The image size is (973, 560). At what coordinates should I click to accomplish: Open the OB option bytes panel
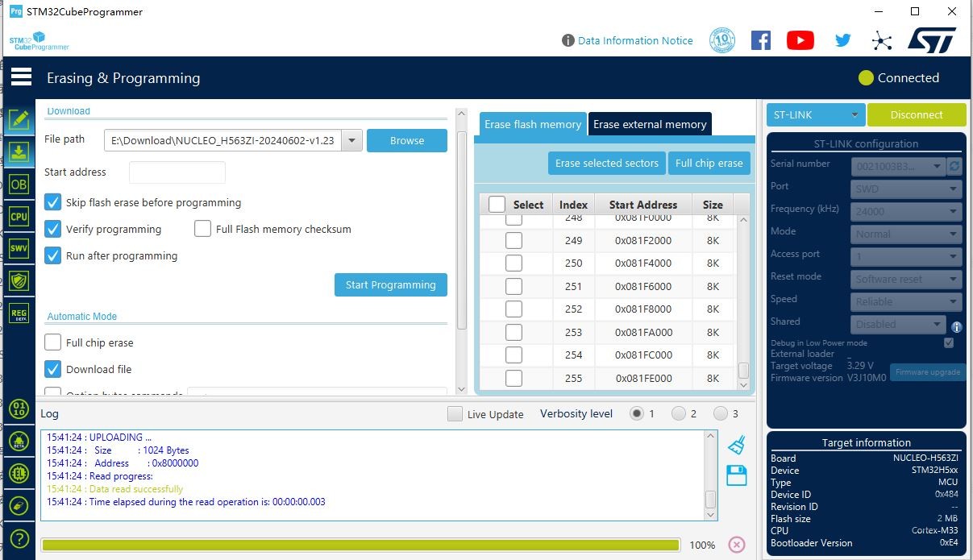(x=19, y=185)
